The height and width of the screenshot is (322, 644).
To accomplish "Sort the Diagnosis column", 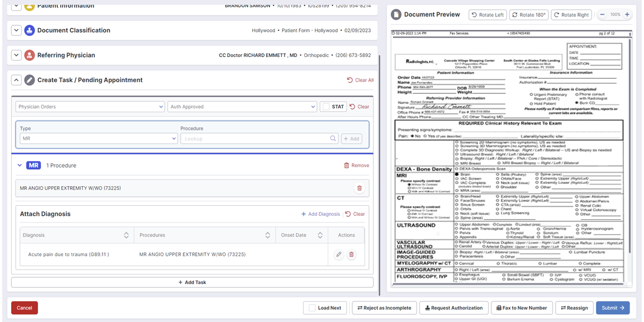I will click(126, 235).
